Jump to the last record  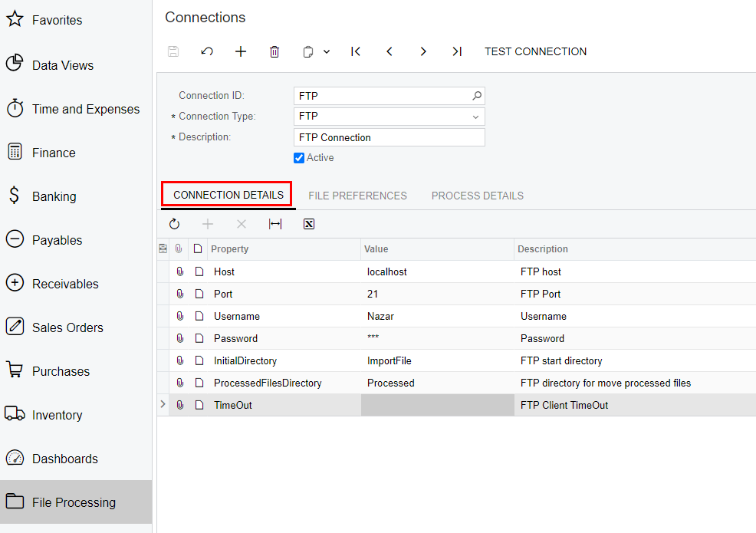pos(457,51)
